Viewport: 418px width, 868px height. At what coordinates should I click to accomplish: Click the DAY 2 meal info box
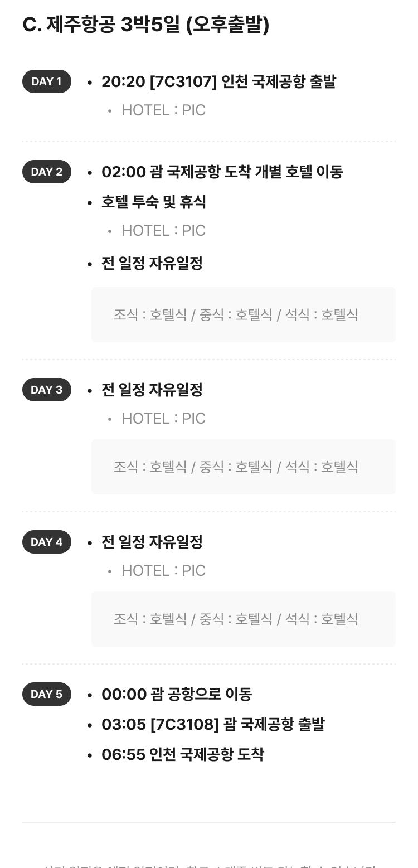[x=244, y=314]
